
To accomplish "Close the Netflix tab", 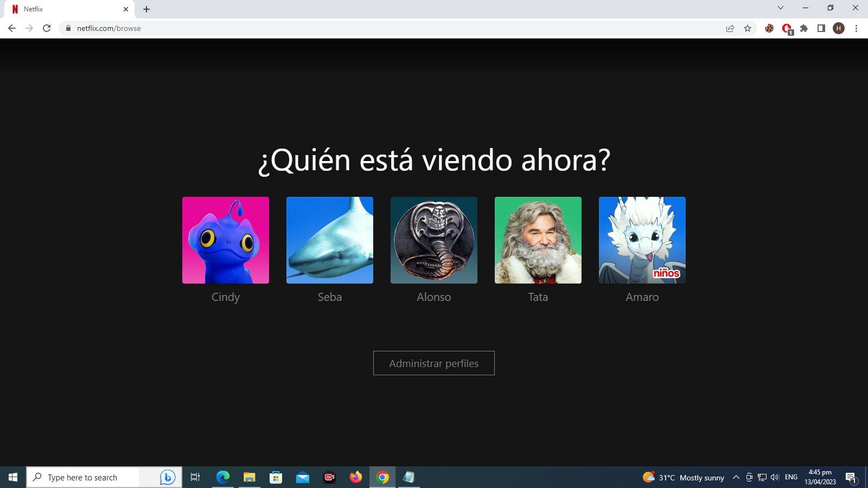I will [125, 9].
